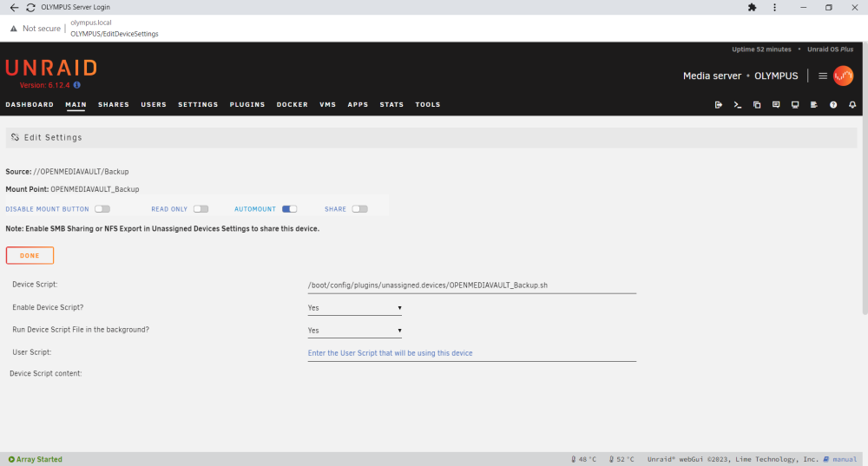The image size is (868, 466).
Task: Click the User Script input field
Action: pos(471,353)
